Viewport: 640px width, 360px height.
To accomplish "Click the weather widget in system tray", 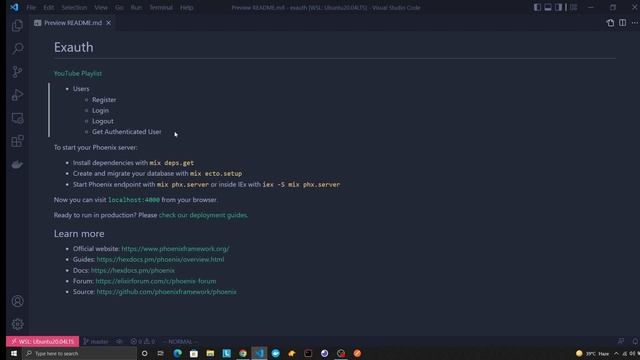I will tap(592, 353).
